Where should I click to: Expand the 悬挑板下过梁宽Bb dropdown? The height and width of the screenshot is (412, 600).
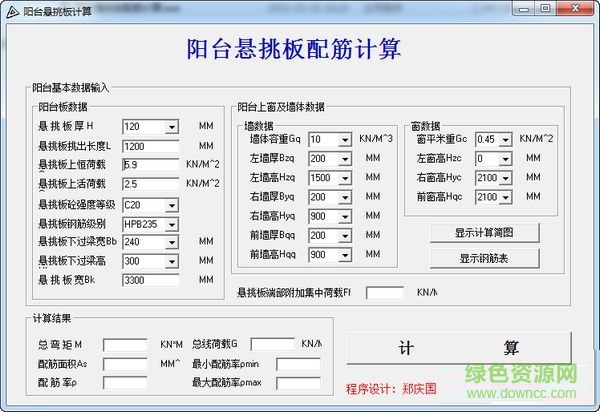pyautogui.click(x=172, y=242)
